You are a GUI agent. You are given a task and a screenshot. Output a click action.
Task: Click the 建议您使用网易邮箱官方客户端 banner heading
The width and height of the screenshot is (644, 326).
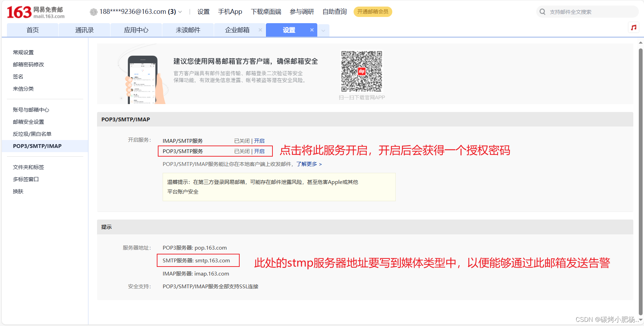246,61
